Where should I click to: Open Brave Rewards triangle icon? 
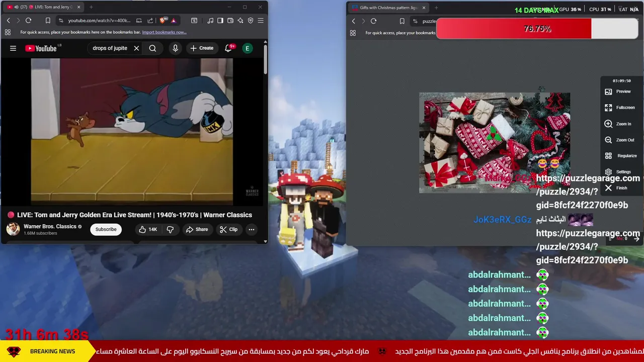(173, 21)
